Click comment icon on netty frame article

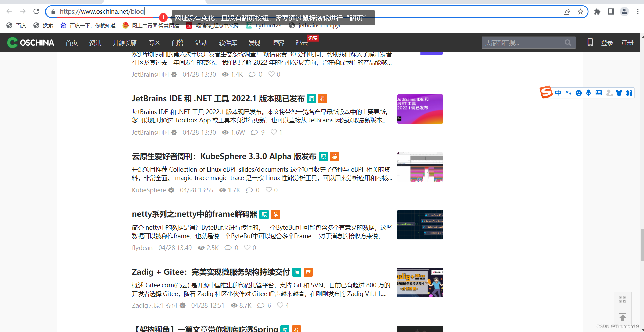tap(228, 248)
